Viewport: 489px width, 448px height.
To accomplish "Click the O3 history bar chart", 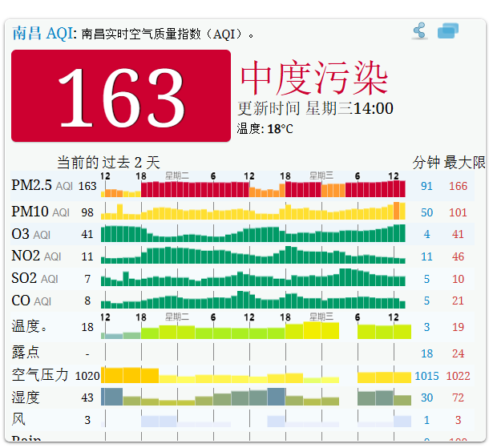I will [x=253, y=233].
